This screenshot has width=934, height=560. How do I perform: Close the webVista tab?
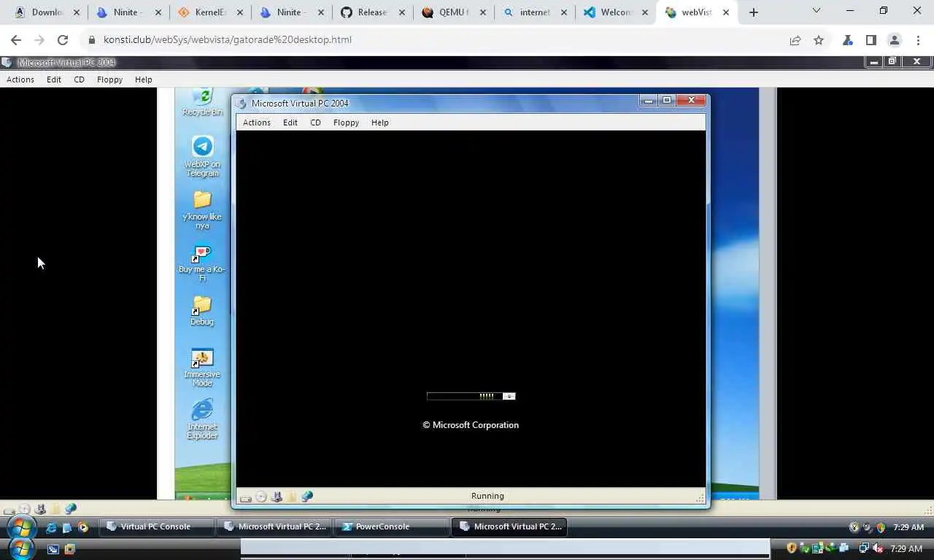coord(725,12)
